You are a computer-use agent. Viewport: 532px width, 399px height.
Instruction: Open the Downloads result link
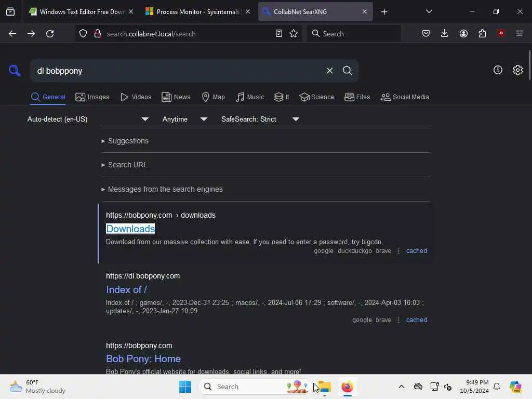point(130,229)
